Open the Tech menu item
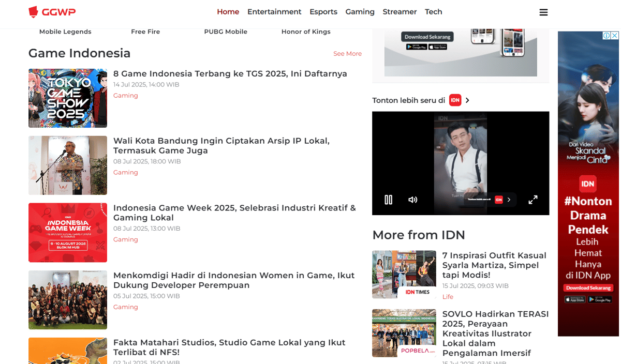Image resolution: width=621 pixels, height=364 pixels. tap(434, 12)
